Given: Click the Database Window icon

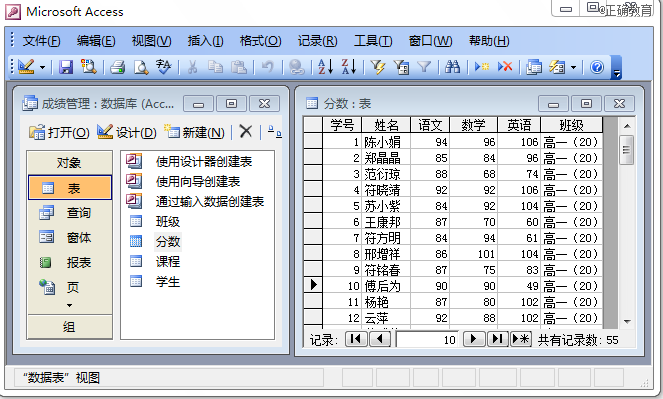Looking at the screenshot, I should coord(534,67).
